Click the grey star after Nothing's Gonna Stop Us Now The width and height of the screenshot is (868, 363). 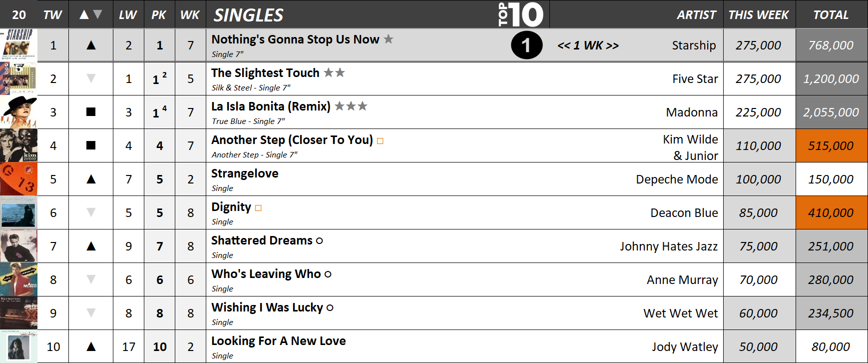pos(389,39)
